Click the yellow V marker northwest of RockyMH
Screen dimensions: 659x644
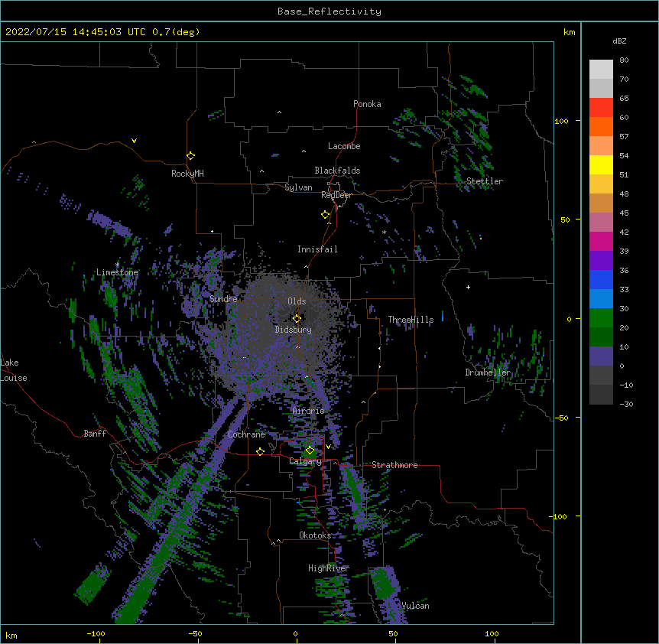coord(134,141)
